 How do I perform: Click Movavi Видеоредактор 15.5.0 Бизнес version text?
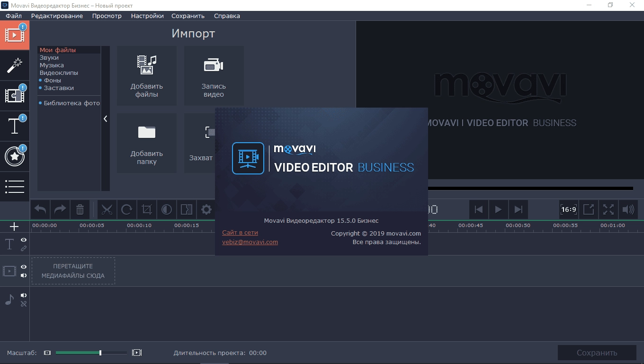[321, 220]
